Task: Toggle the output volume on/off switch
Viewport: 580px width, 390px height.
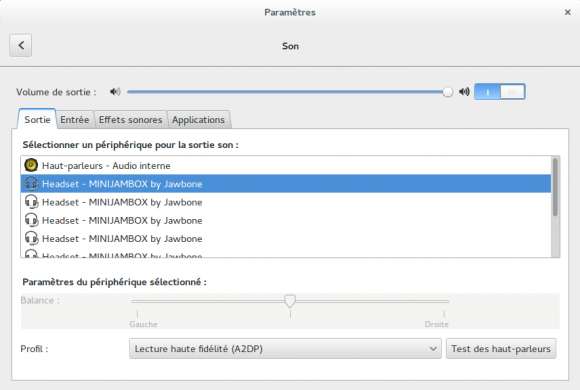Action: (500, 91)
